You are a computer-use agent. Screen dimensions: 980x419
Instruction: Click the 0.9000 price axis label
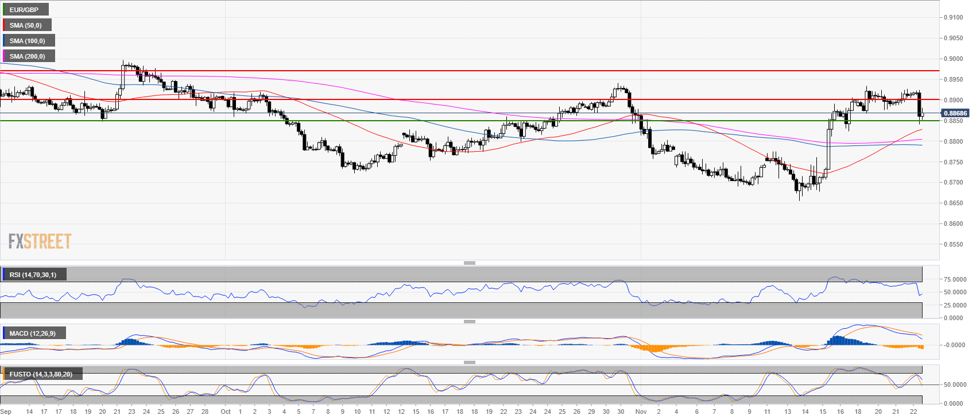(x=954, y=59)
